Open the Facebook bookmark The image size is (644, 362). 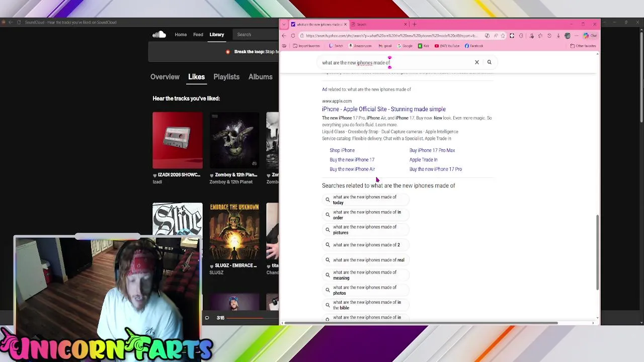pyautogui.click(x=474, y=46)
